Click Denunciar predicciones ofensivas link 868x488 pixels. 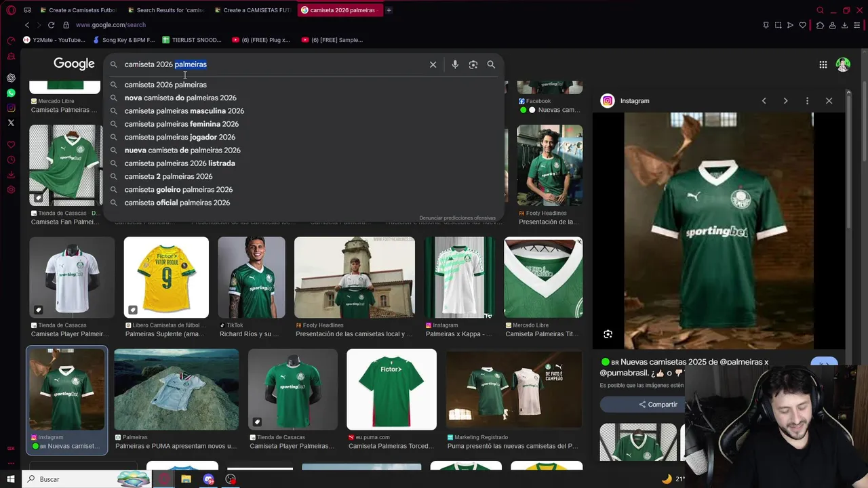457,218
